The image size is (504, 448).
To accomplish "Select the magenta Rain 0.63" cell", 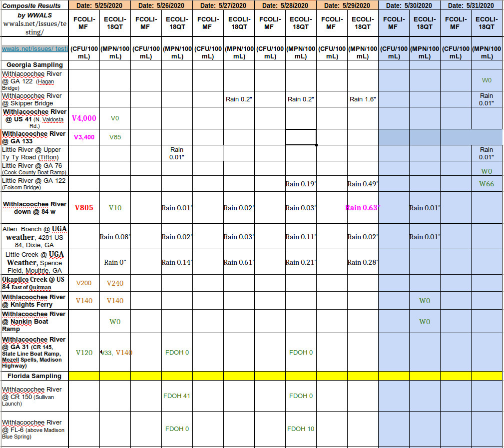I will coord(363,208).
